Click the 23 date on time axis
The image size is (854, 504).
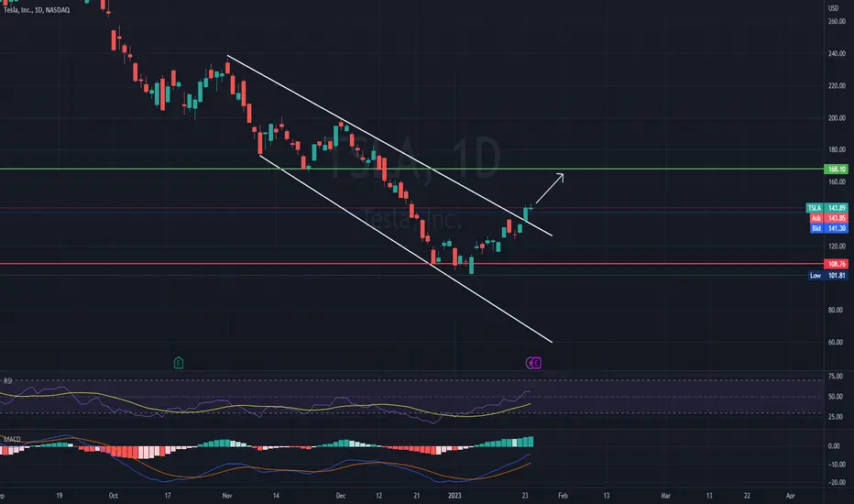tap(525, 496)
